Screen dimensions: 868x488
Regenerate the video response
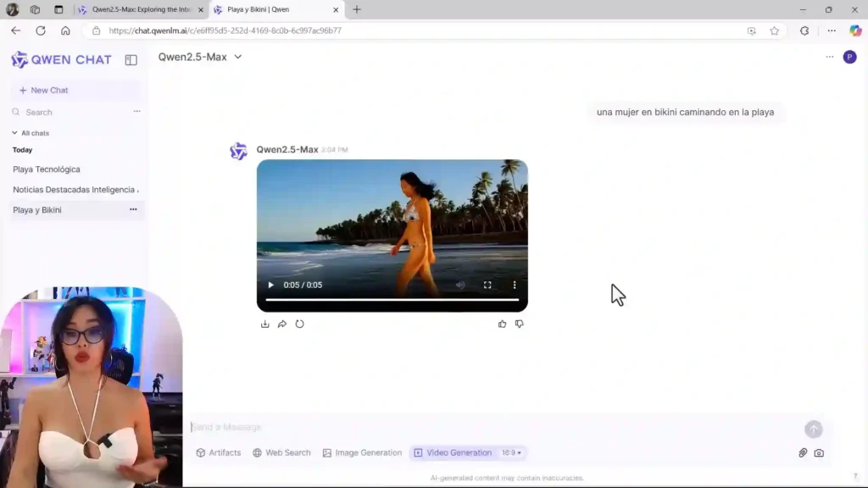pyautogui.click(x=301, y=324)
